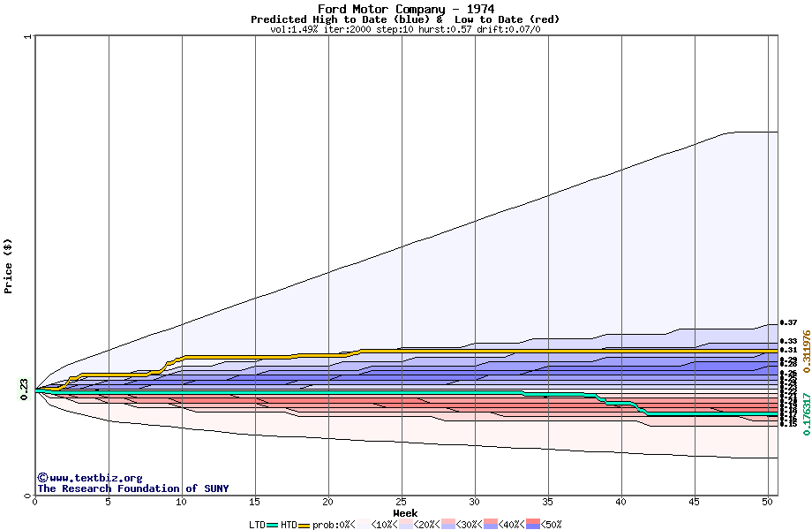This screenshot has height=530, width=812.
Task: Click the legend swatch between <10%< and <20%
Action: pos(406,525)
